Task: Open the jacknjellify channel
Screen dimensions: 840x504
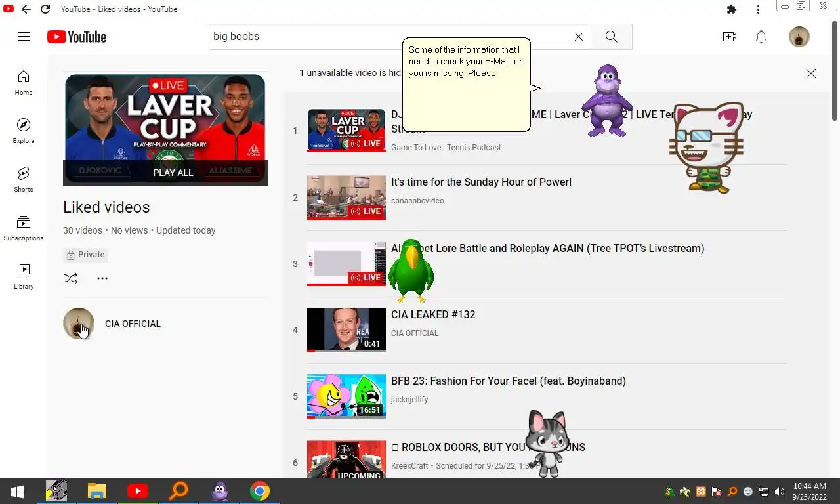Action: click(x=409, y=400)
